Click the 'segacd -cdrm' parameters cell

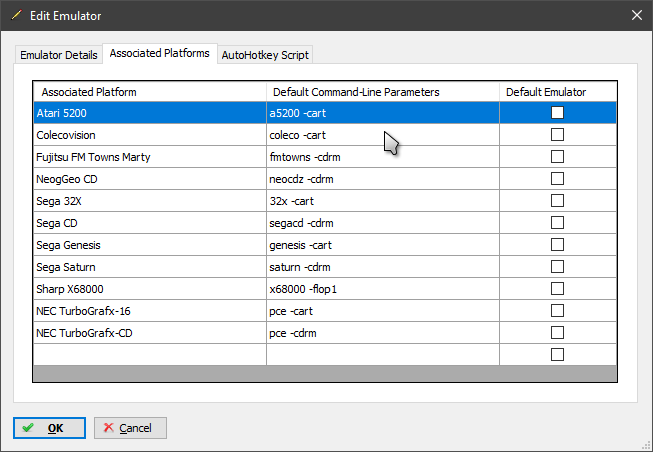(x=383, y=223)
